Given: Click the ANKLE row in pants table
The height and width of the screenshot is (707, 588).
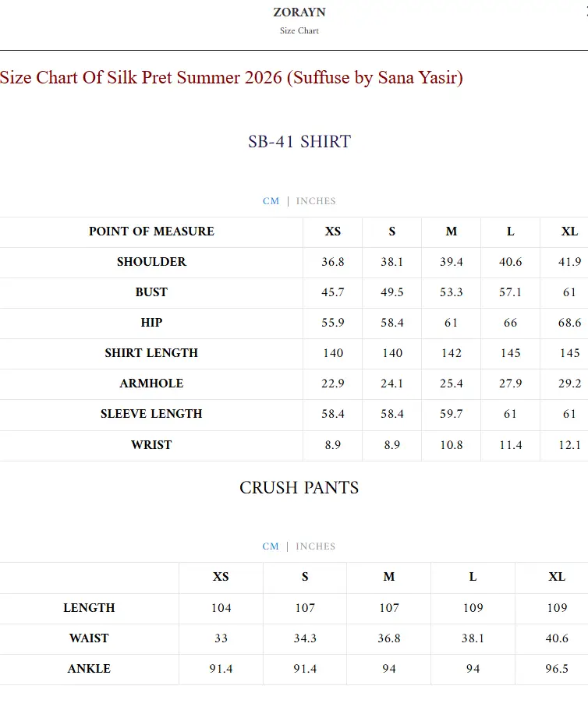Looking at the screenshot, I should tap(89, 669).
